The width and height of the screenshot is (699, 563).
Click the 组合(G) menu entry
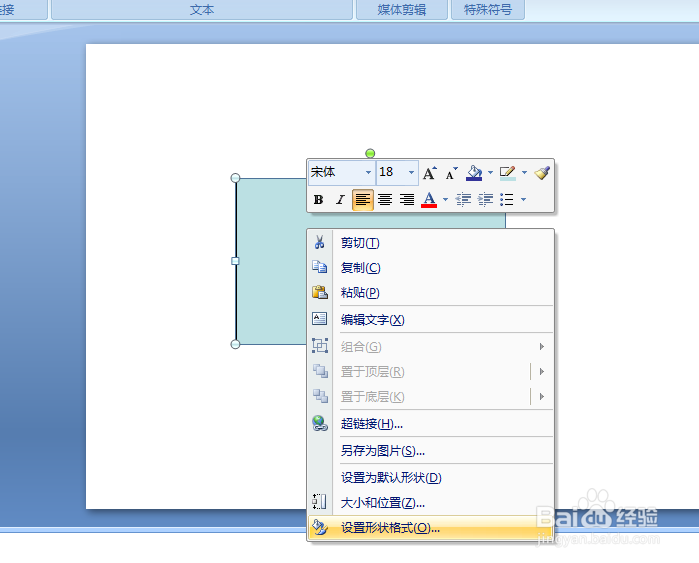click(430, 346)
